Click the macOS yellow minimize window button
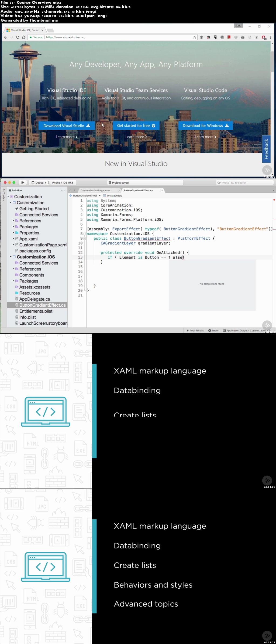276x644 pixels. pyautogui.click(x=9, y=182)
